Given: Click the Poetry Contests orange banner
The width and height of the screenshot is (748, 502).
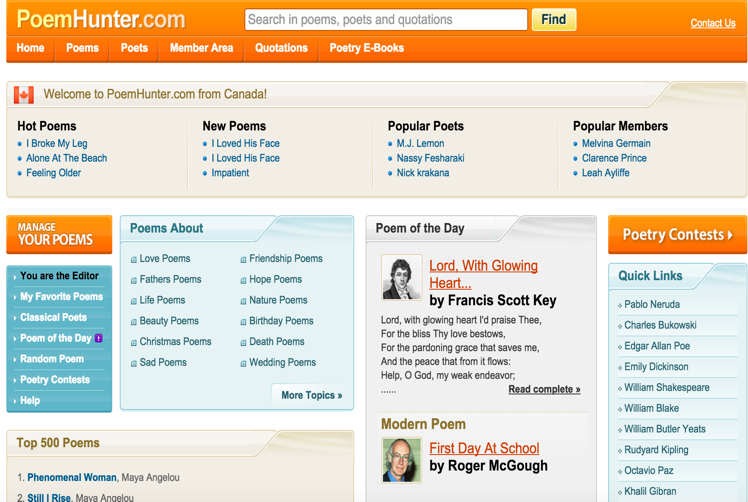Looking at the screenshot, I should (677, 235).
